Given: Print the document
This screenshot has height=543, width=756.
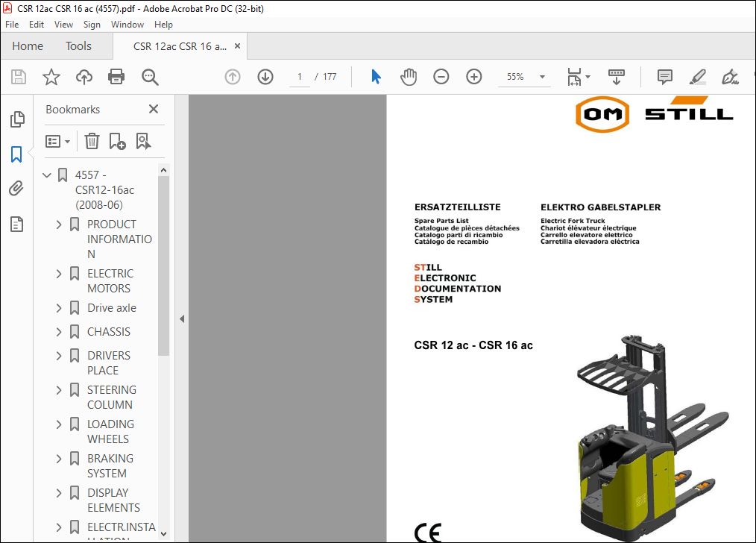Looking at the screenshot, I should click(116, 77).
